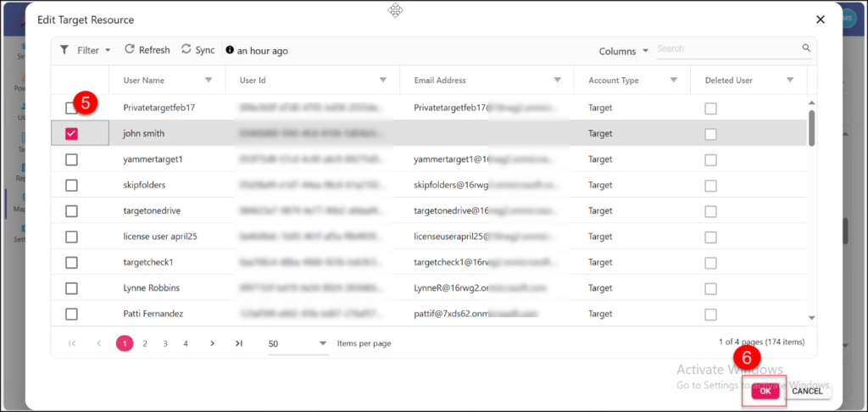Focus the Search input field
Viewport: 868px width, 412px height.
pos(728,48)
